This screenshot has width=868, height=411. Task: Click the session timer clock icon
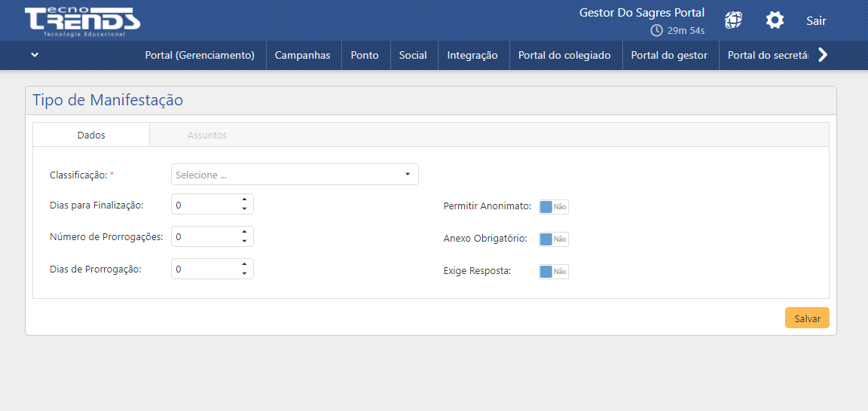[x=657, y=31]
